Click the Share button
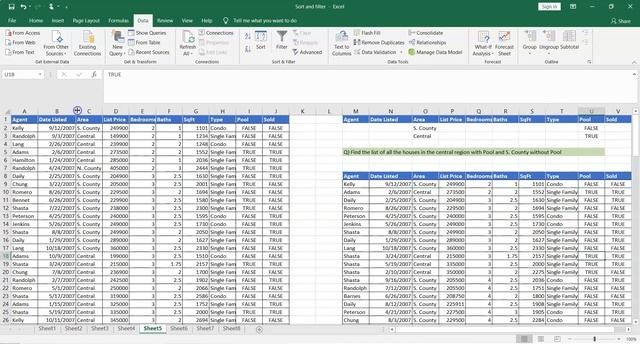 (620, 21)
